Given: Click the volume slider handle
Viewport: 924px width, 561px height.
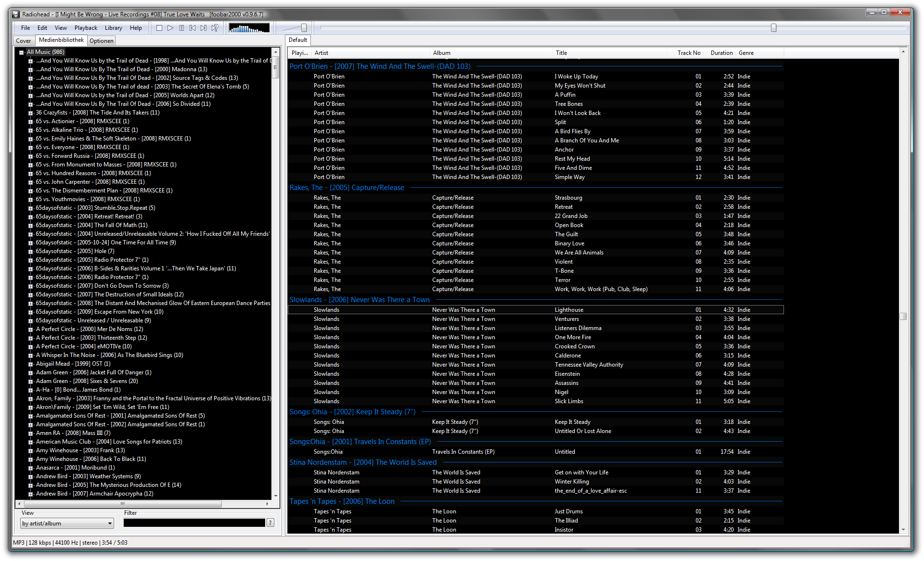Looking at the screenshot, I should coord(304,28).
